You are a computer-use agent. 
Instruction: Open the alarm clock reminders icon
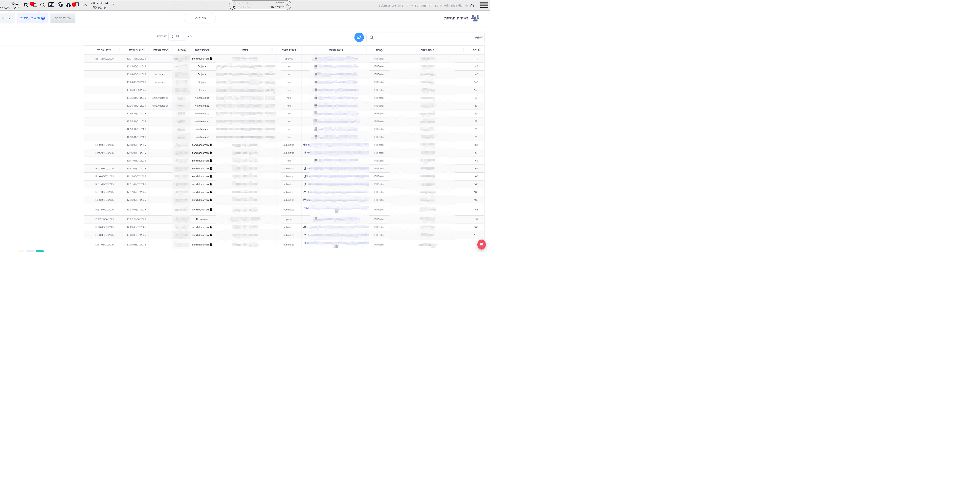pos(26,5)
